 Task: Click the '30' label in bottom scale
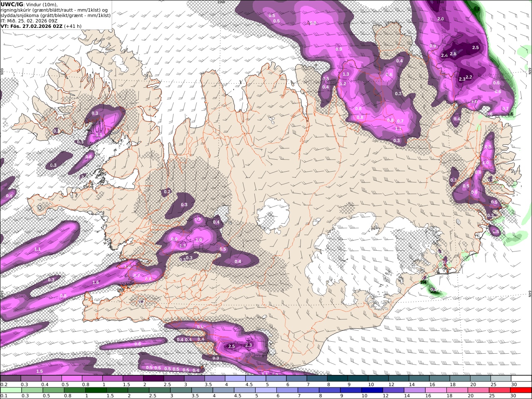tap(513, 396)
